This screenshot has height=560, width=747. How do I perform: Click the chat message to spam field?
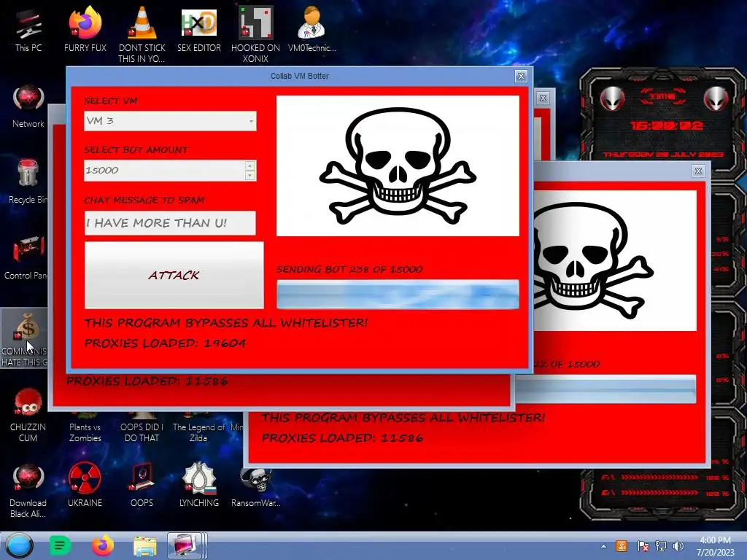coord(170,223)
